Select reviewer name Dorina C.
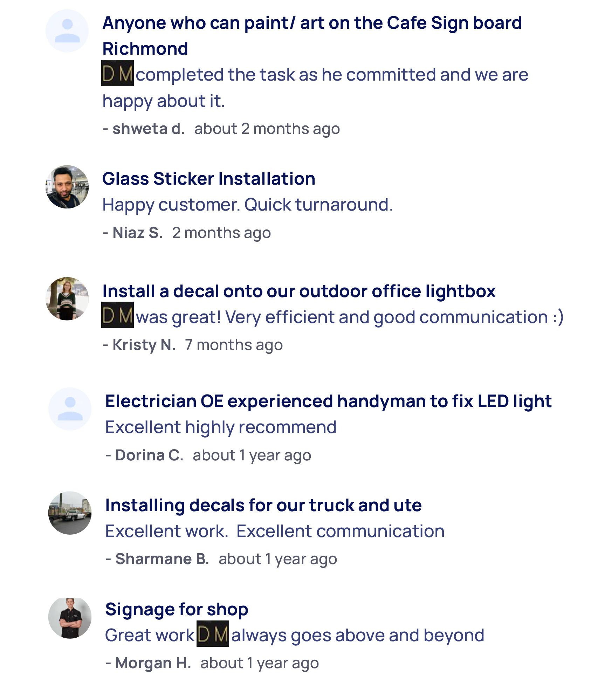 [149, 455]
